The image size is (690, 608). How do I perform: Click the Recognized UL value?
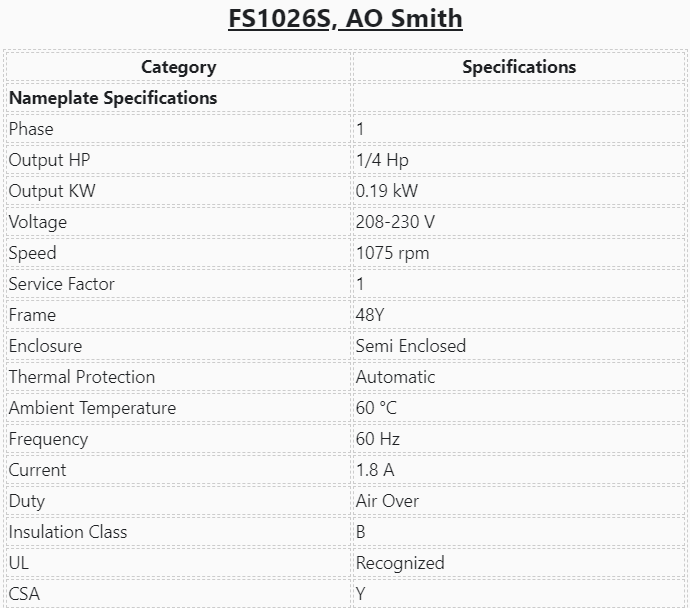pos(400,563)
